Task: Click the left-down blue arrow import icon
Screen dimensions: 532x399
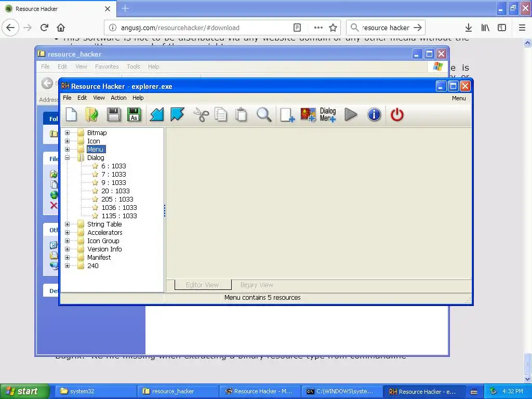Action: tap(157, 114)
